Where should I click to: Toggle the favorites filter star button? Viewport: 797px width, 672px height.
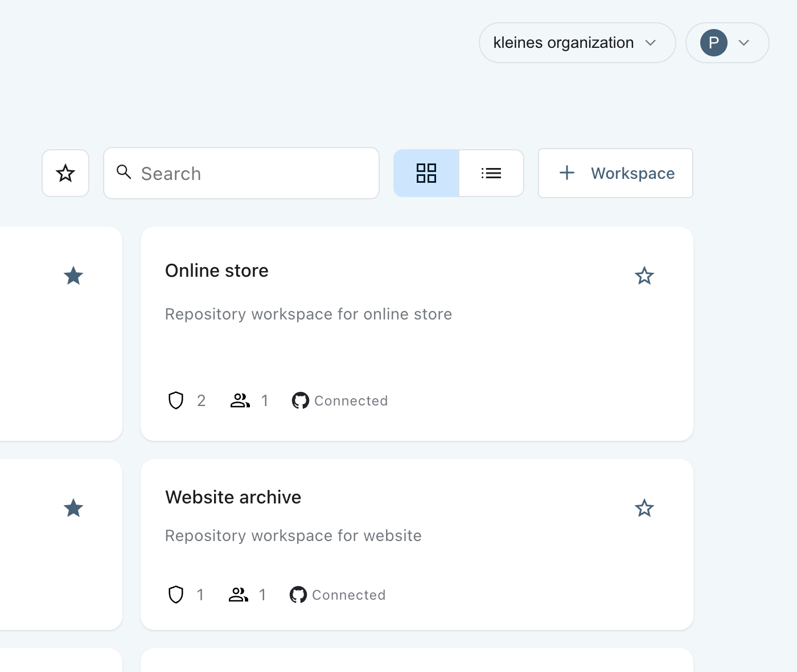pyautogui.click(x=65, y=173)
